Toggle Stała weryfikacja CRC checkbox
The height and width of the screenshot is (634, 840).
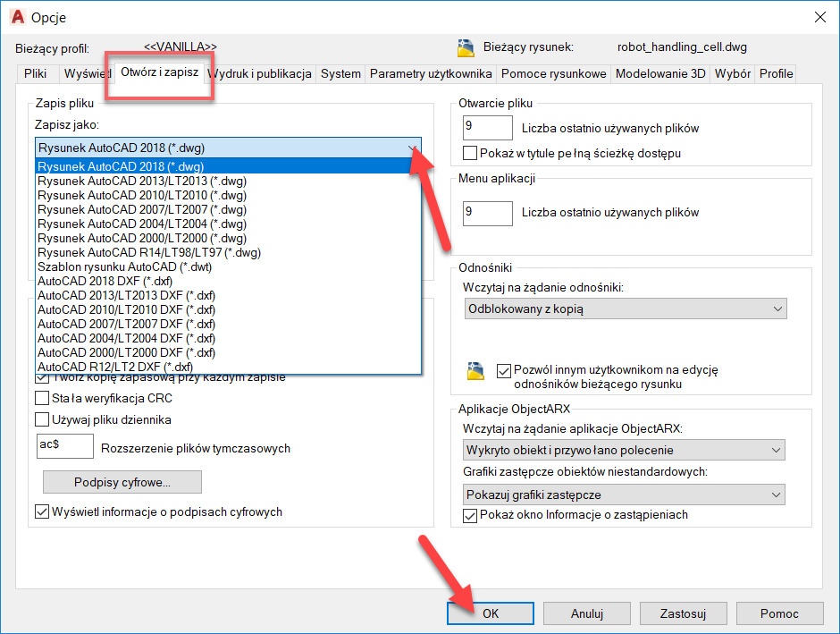tap(42, 398)
